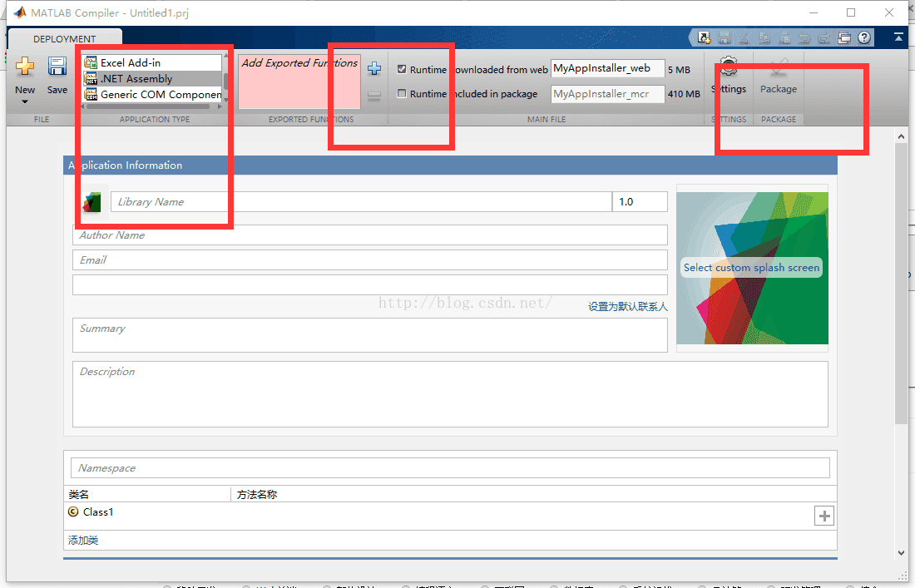Click the new shortcut icon in quick access toolbar
The width and height of the screenshot is (915, 588).
[705, 38]
